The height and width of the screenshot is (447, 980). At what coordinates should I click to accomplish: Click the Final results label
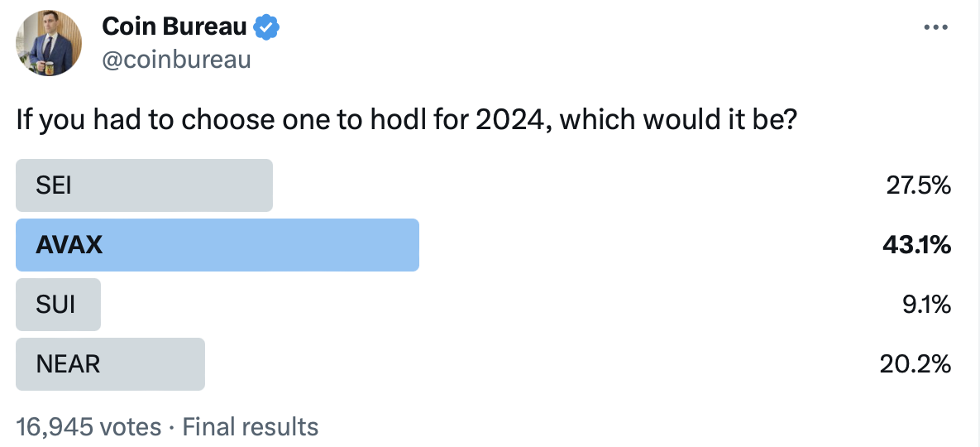250,427
